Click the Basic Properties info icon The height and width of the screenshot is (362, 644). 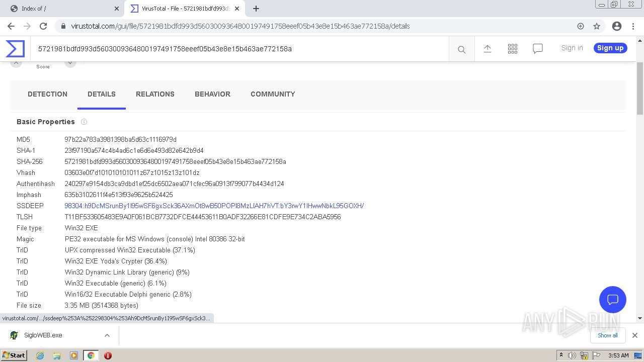pyautogui.click(x=84, y=122)
